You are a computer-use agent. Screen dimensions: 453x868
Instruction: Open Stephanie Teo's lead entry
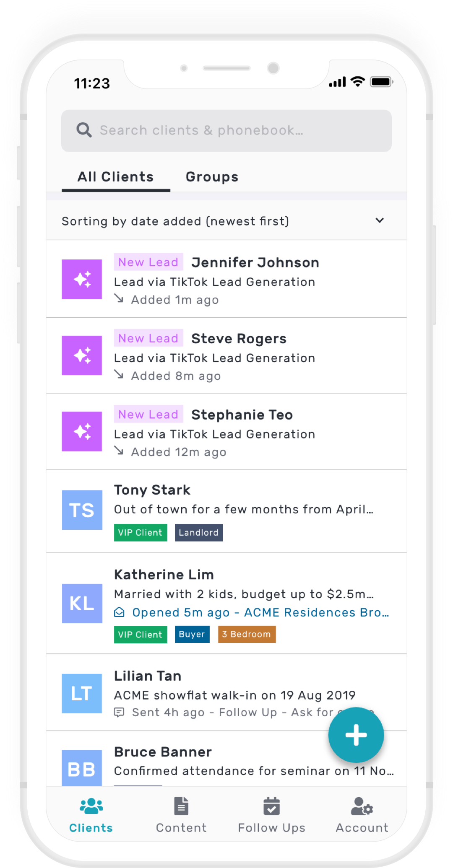(x=242, y=415)
